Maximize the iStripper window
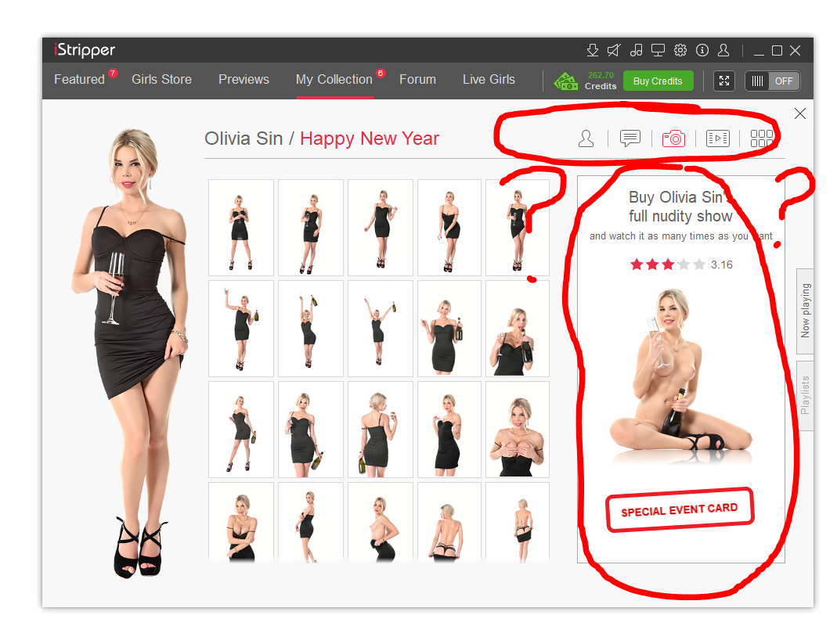This screenshot has height=644, width=837. pyautogui.click(x=777, y=51)
